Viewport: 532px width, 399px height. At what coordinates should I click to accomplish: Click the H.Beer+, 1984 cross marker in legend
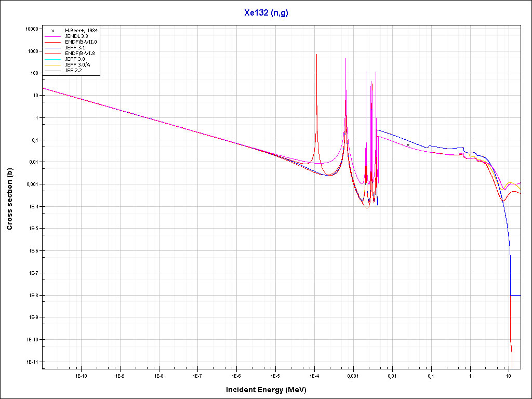(53, 31)
